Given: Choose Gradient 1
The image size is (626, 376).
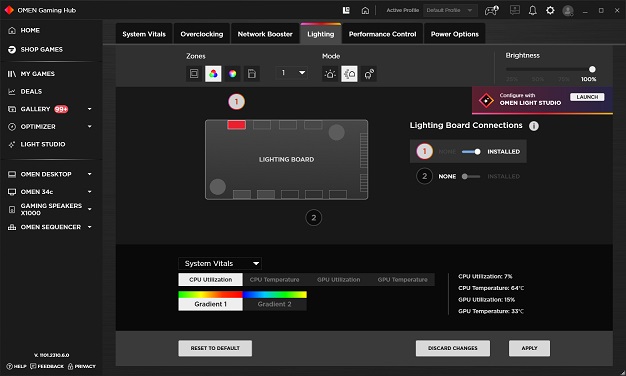Looking at the screenshot, I should pyautogui.click(x=210, y=304).
